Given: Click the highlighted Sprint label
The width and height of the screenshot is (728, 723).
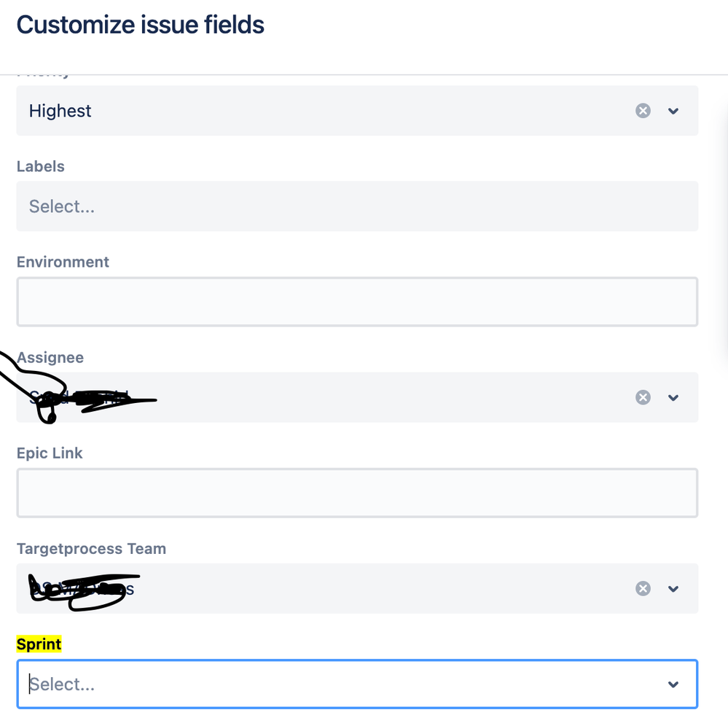Looking at the screenshot, I should pos(39,644).
